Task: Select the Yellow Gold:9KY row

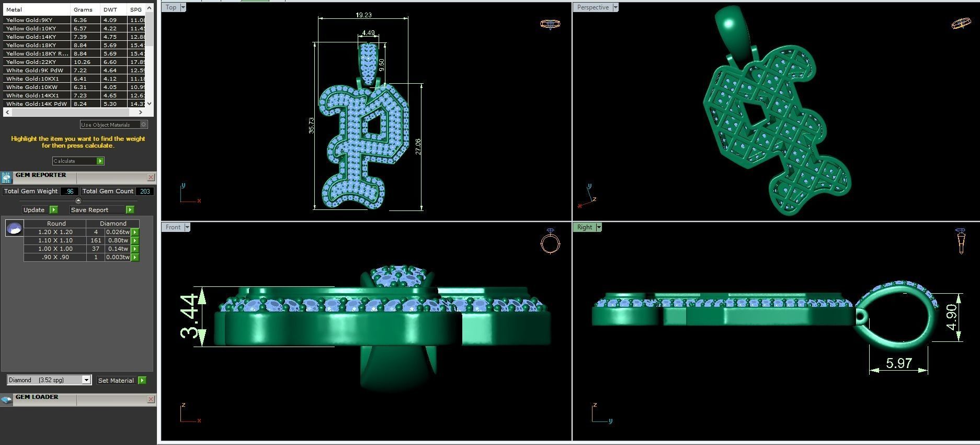Action: click(75, 20)
